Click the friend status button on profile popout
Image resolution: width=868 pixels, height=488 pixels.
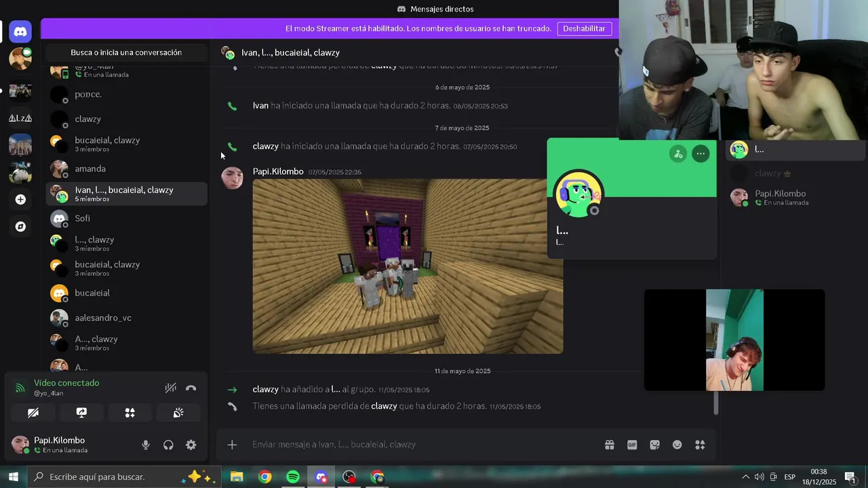pos(678,154)
